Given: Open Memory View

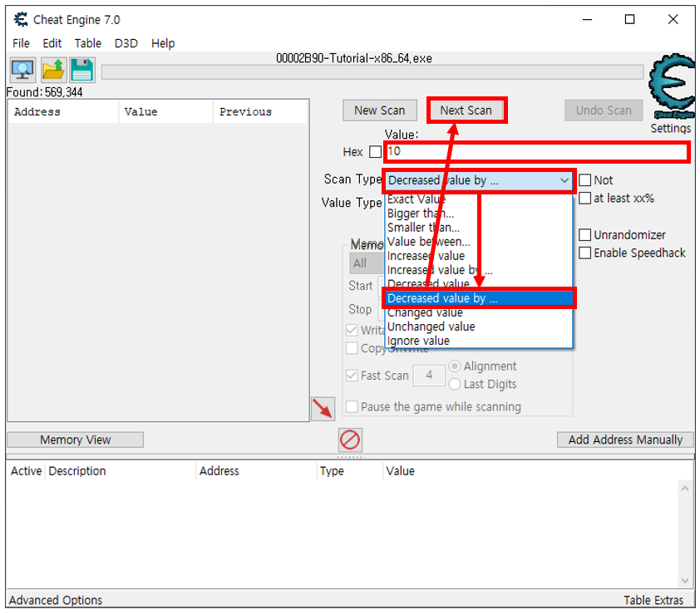Looking at the screenshot, I should (x=75, y=440).
